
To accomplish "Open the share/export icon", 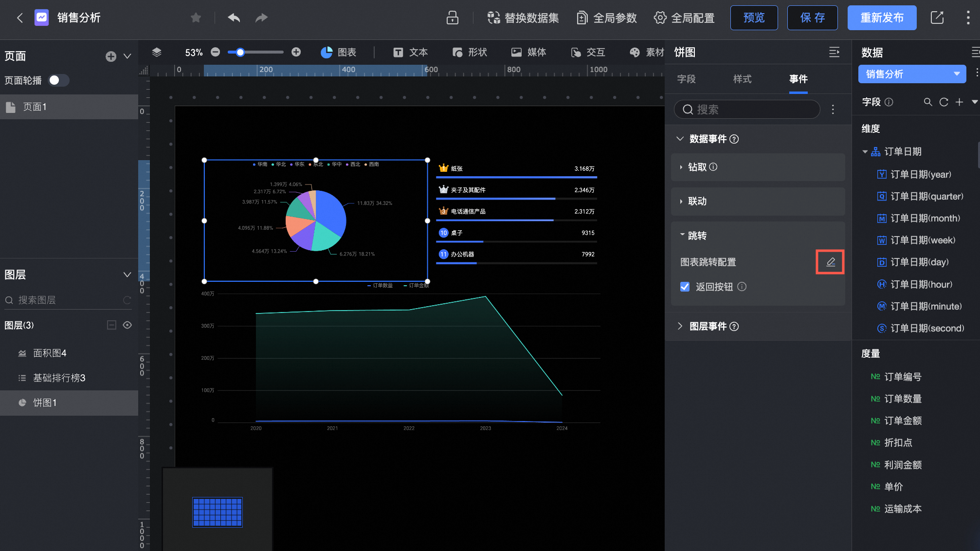I will coord(937,18).
